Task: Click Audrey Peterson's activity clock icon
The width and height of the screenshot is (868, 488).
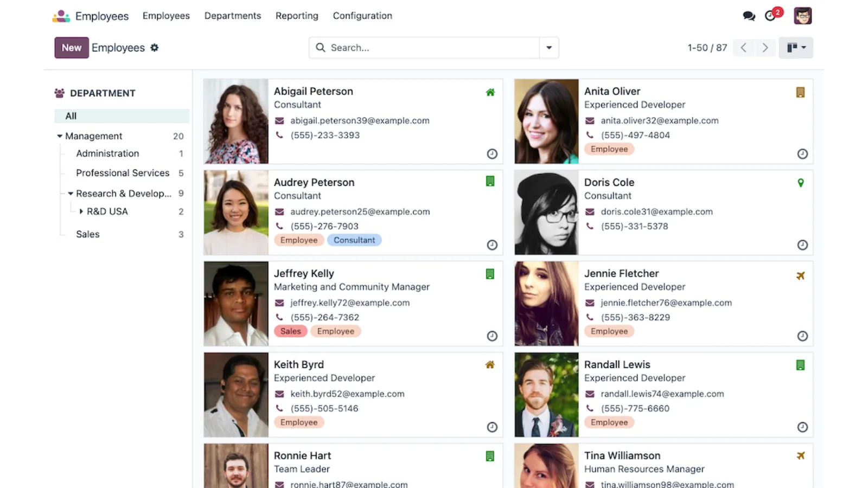Action: 492,245
